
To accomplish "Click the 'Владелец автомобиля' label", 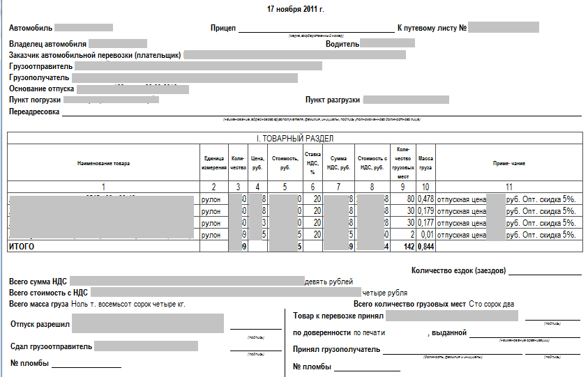I will 47,44.
